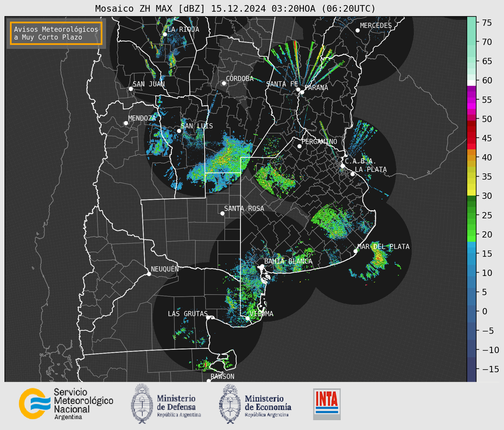Select the MAR DEL PLATA city marker
The image size is (504, 430).
pos(356,251)
